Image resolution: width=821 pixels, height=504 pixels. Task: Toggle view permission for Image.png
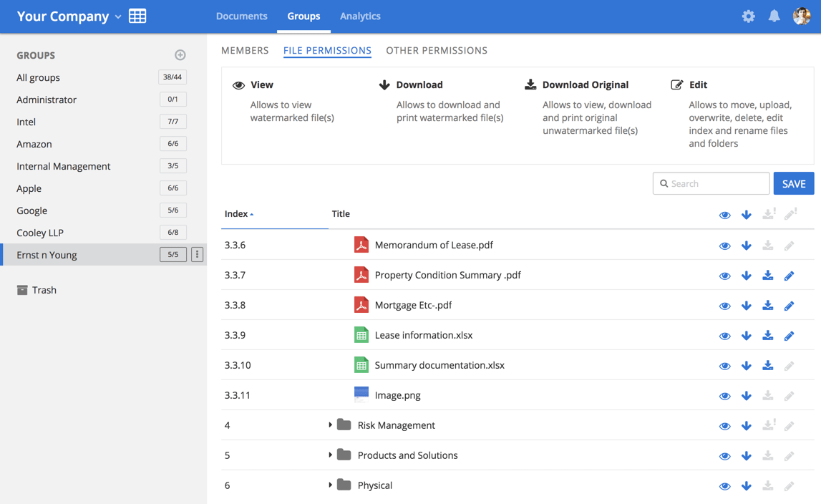724,396
